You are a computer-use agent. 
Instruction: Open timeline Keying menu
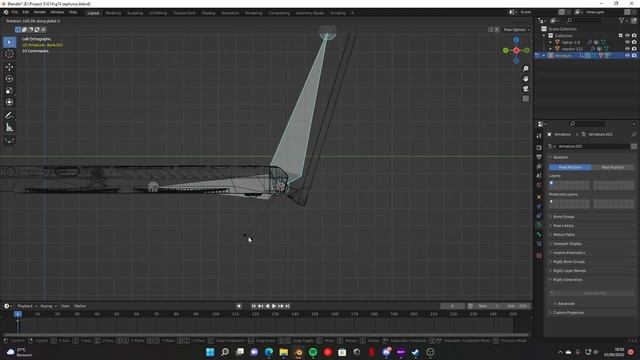[48, 306]
